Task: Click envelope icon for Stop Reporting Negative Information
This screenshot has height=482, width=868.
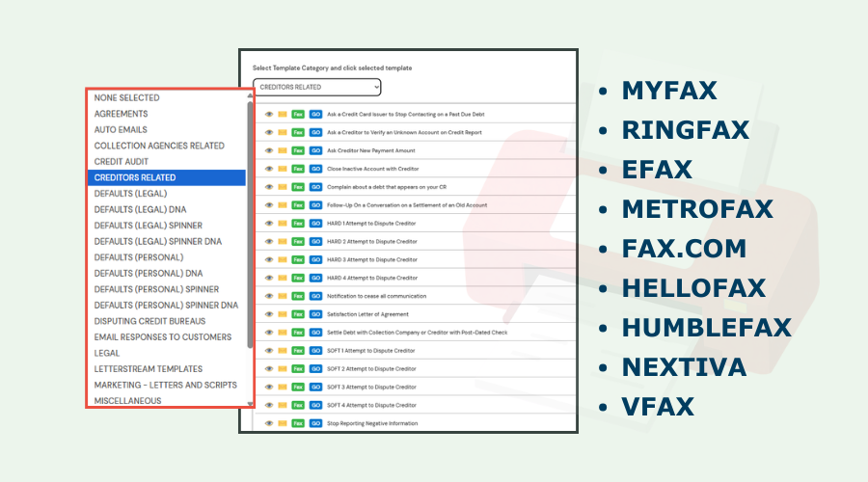Action: [283, 423]
